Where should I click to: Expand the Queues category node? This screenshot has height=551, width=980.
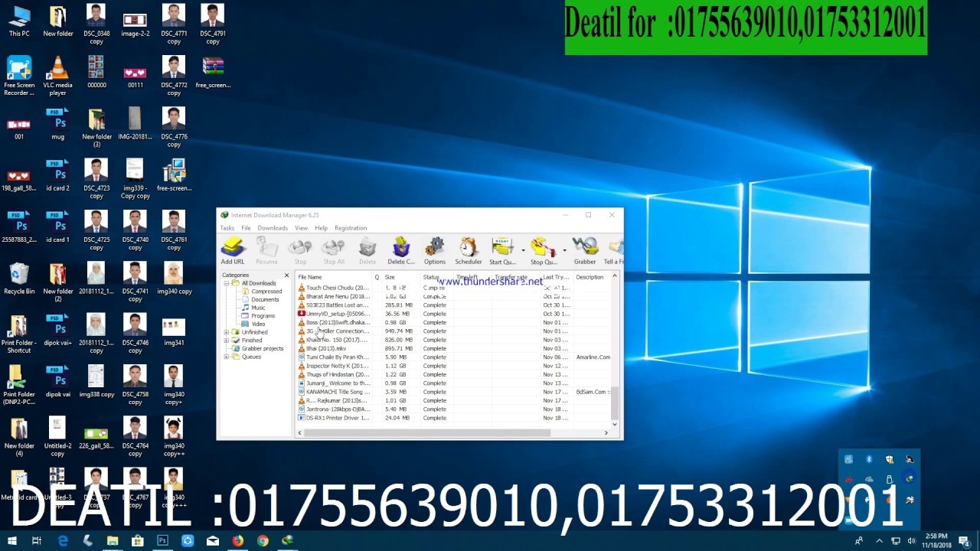coord(227,357)
